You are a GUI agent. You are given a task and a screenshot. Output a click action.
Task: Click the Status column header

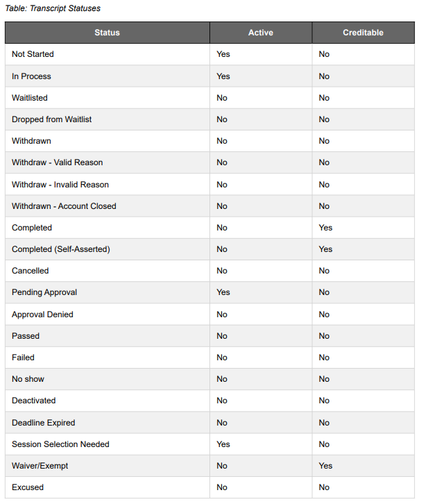point(108,33)
